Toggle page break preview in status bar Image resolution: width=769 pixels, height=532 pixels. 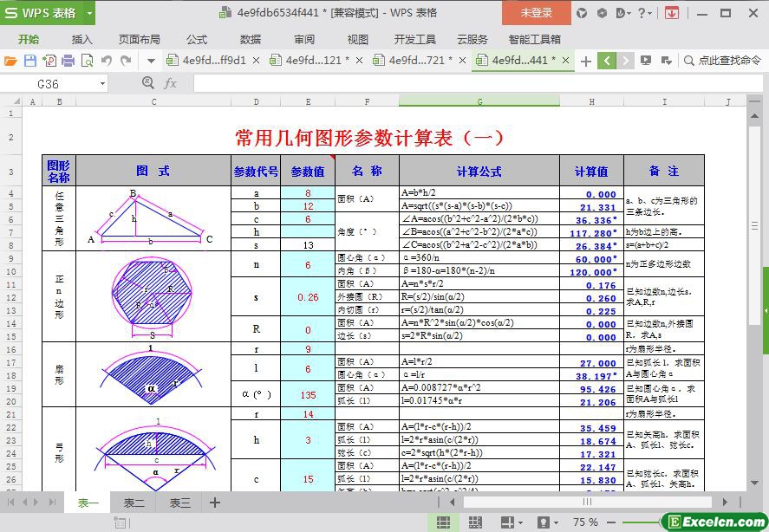coord(477,522)
